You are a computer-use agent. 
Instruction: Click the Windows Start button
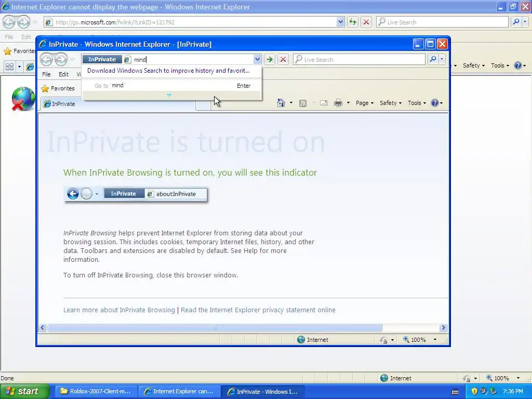tap(24, 391)
